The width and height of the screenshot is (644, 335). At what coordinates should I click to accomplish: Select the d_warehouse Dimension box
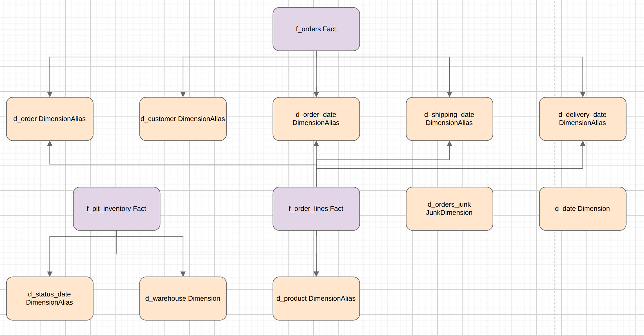pos(183,298)
